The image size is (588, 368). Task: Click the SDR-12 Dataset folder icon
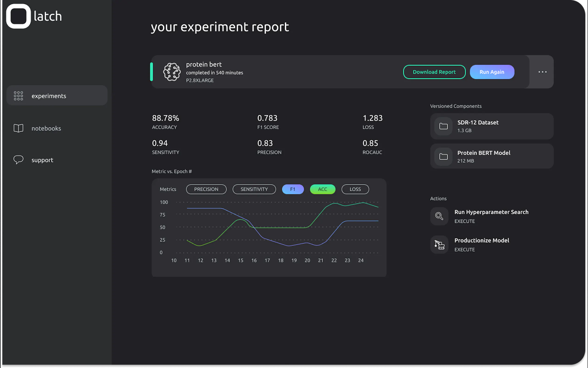coord(443,126)
